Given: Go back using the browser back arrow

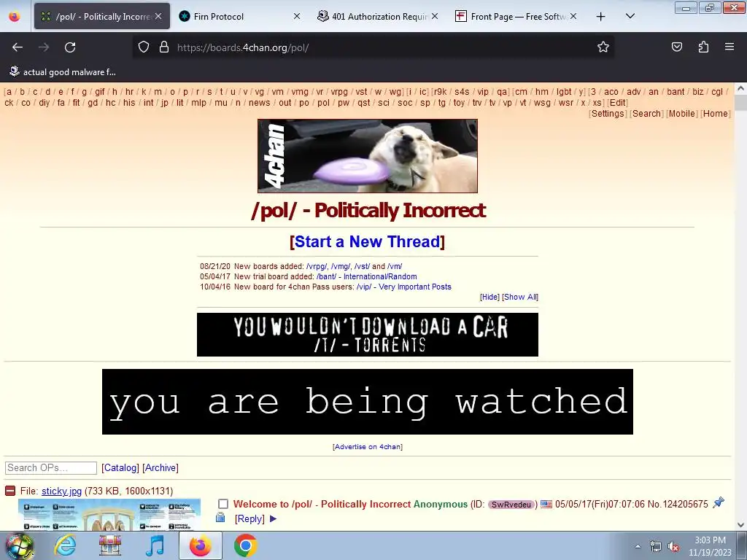Looking at the screenshot, I should [18, 47].
